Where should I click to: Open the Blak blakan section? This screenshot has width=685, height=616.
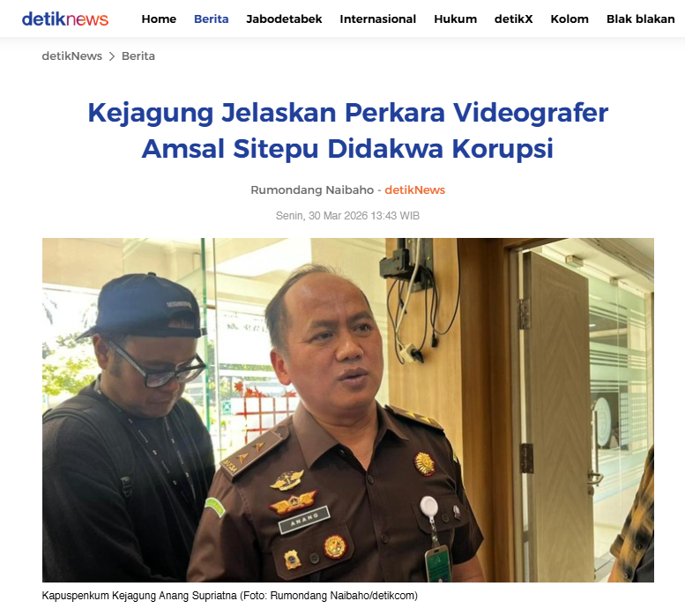tap(640, 19)
